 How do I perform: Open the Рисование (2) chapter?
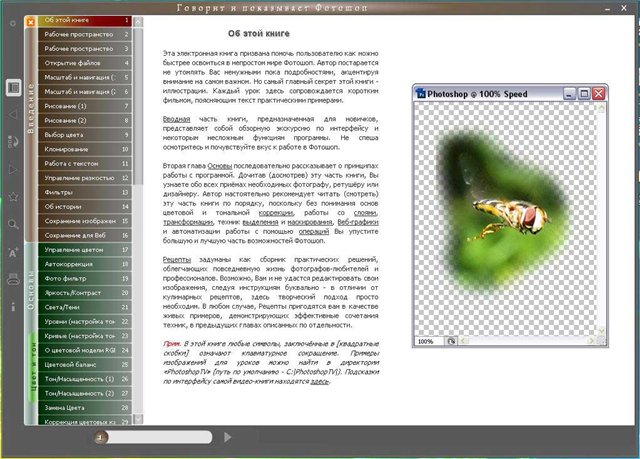point(84,120)
